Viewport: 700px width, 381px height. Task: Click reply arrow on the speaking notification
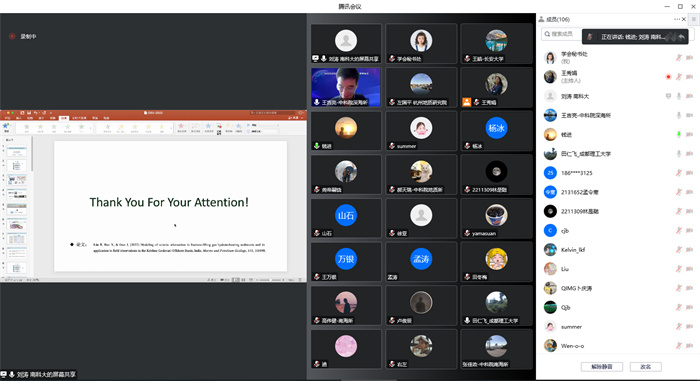[x=681, y=37]
